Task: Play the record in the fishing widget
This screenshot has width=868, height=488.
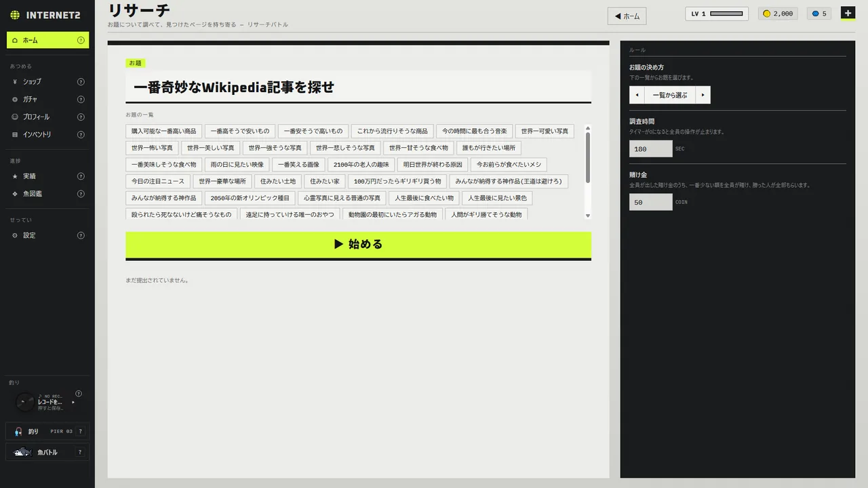Action: point(73,402)
